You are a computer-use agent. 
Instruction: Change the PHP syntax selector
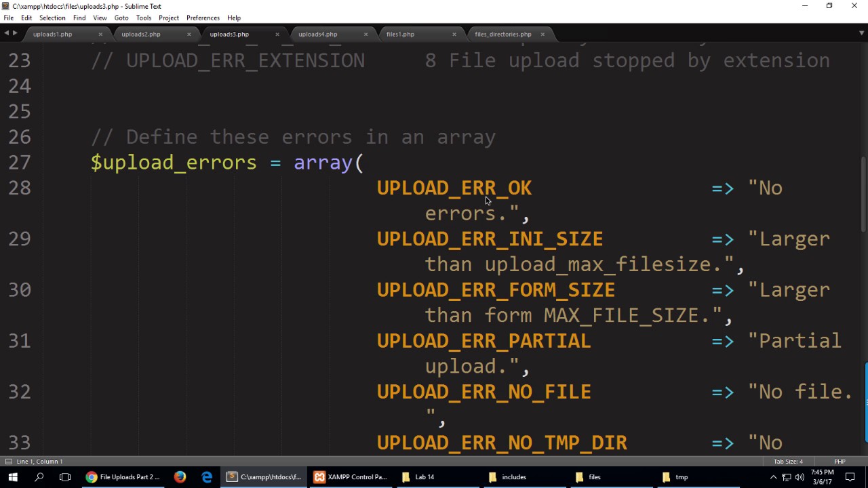point(840,462)
